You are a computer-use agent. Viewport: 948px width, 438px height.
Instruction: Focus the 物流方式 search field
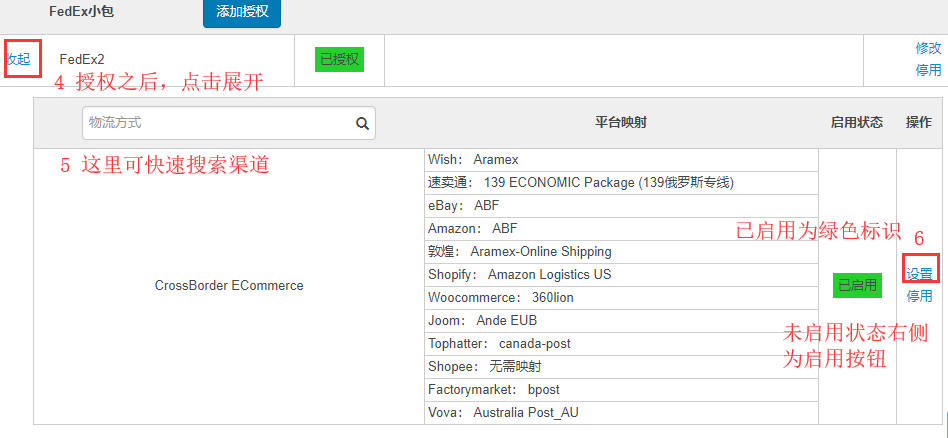click(x=229, y=123)
